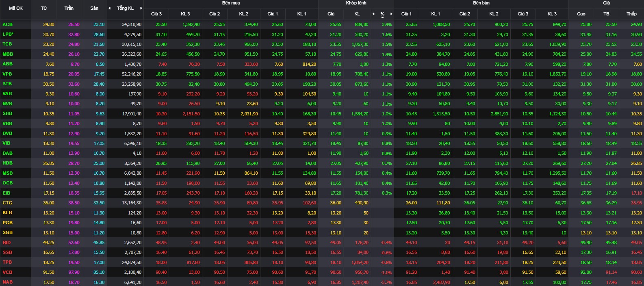Click the Tổng KL column header

click(x=125, y=8)
